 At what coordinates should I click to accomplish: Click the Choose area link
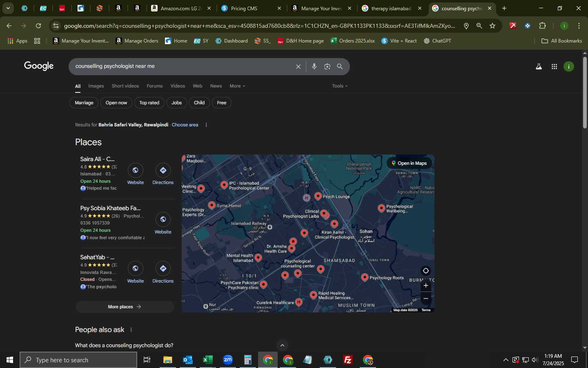click(x=185, y=125)
